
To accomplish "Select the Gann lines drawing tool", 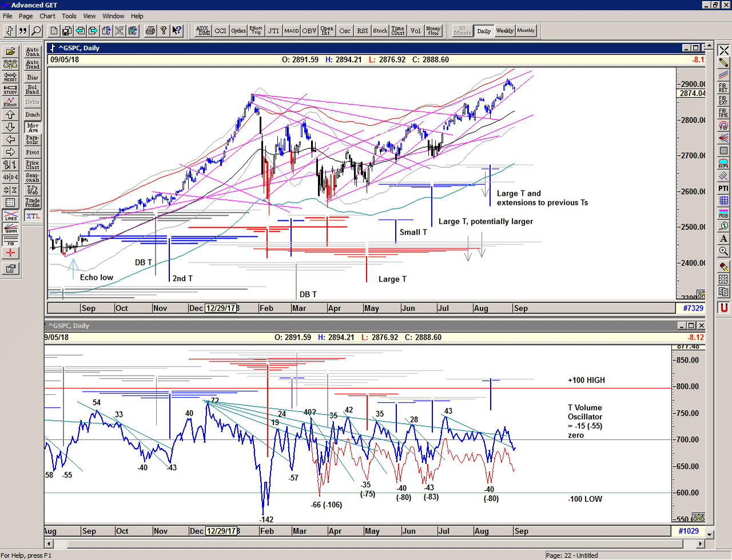I will pos(10,228).
